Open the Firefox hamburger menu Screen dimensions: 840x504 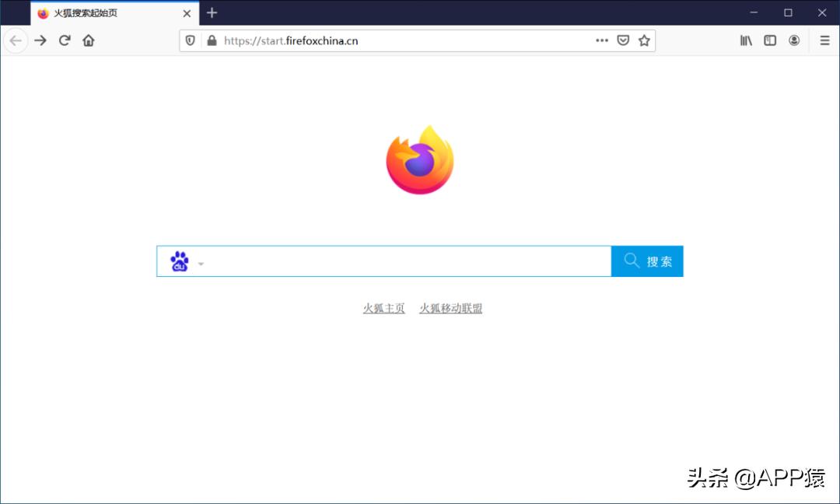click(824, 40)
